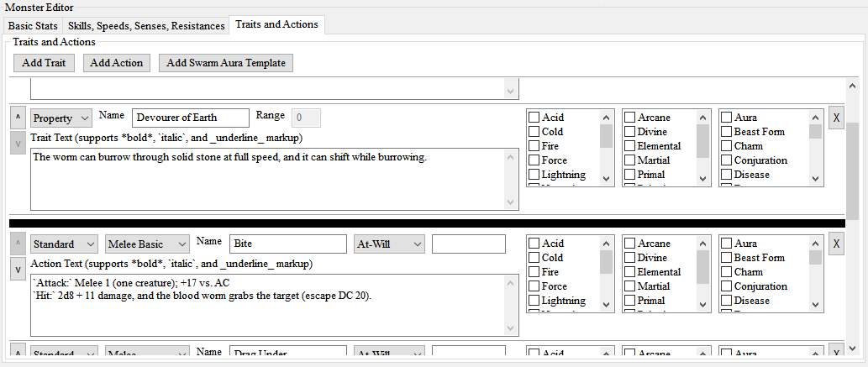Click the main vertical scrollbar thumb
868x367 pixels.
pos(852,168)
